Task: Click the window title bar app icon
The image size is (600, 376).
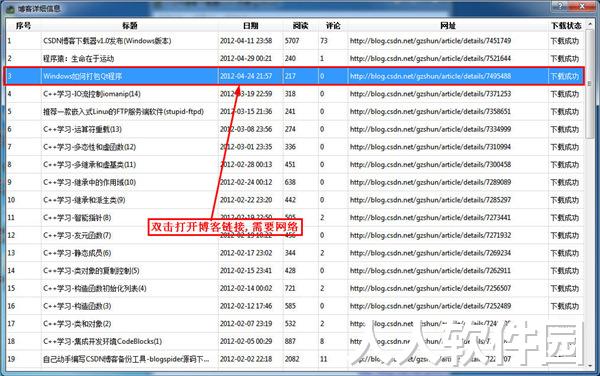Action: pos(10,8)
